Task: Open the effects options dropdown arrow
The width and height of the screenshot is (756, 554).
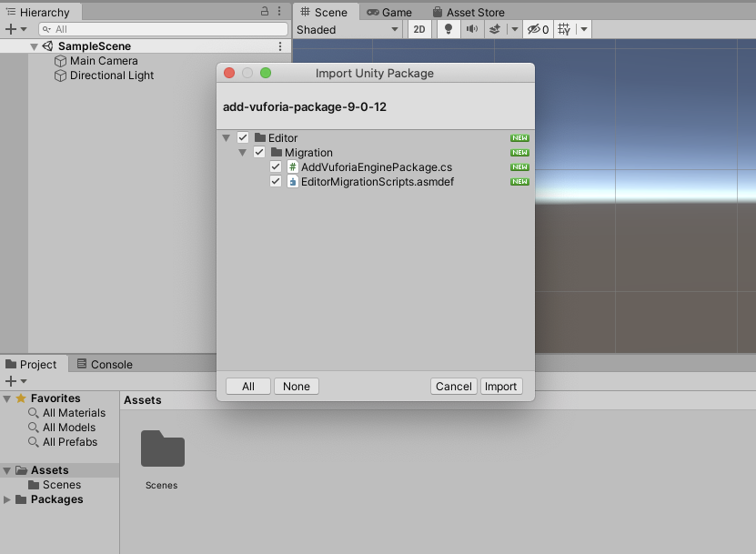Action: (514, 29)
